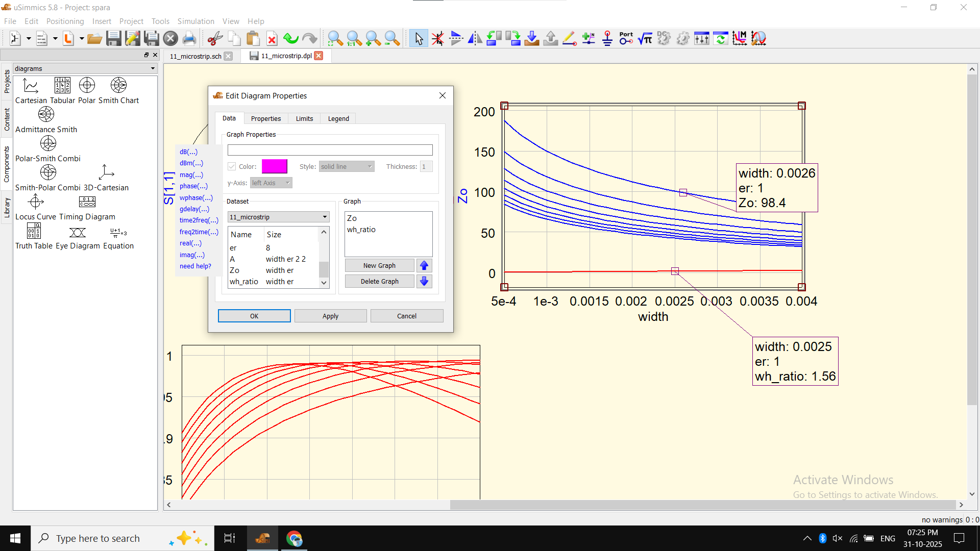Click the magenta color swatch

(274, 167)
